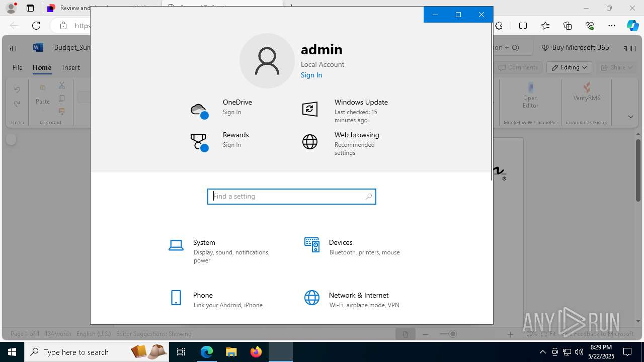
Task: Open Edge Extensions icon
Action: pos(499,26)
